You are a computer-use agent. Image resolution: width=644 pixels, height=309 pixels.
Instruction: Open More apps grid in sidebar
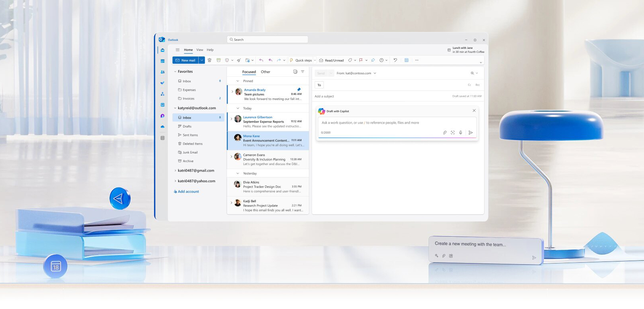pos(162,138)
